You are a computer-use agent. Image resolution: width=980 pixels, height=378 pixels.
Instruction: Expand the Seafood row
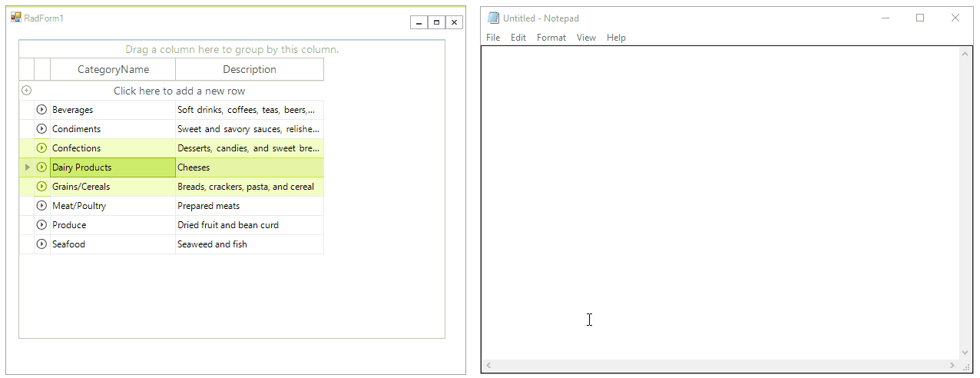tap(42, 244)
